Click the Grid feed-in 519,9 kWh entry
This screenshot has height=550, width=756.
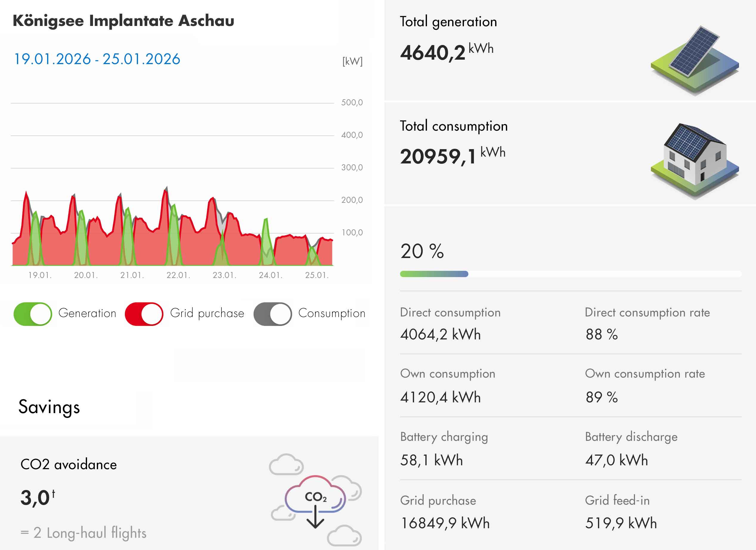(621, 523)
